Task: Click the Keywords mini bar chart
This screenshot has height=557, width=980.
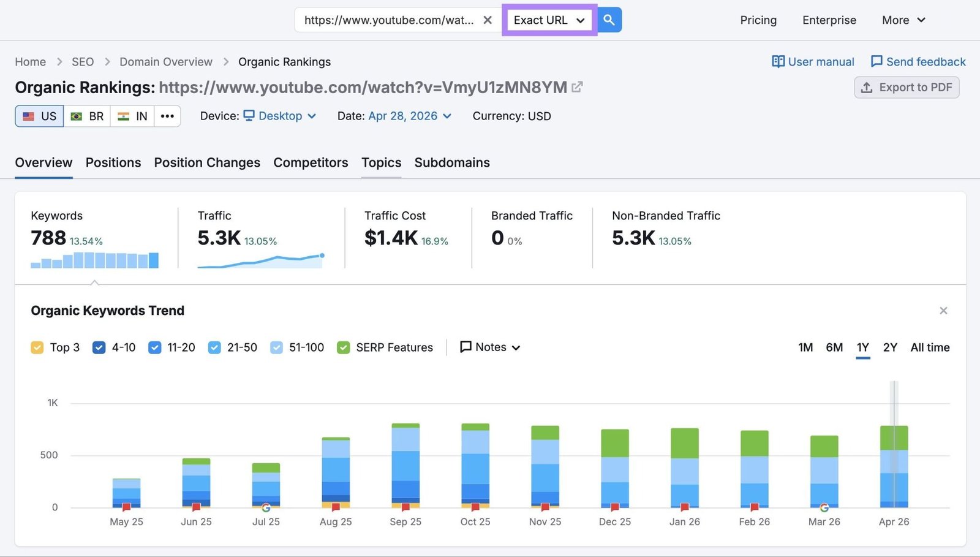Action: [94, 260]
